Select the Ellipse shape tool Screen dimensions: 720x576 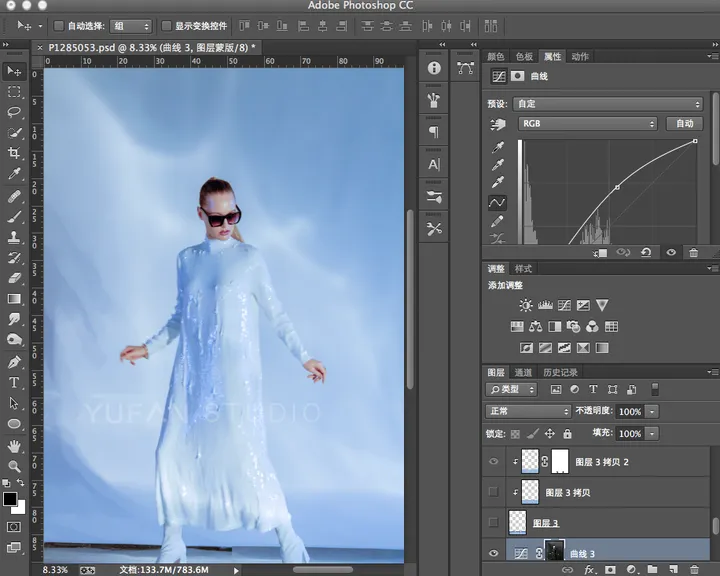14,424
